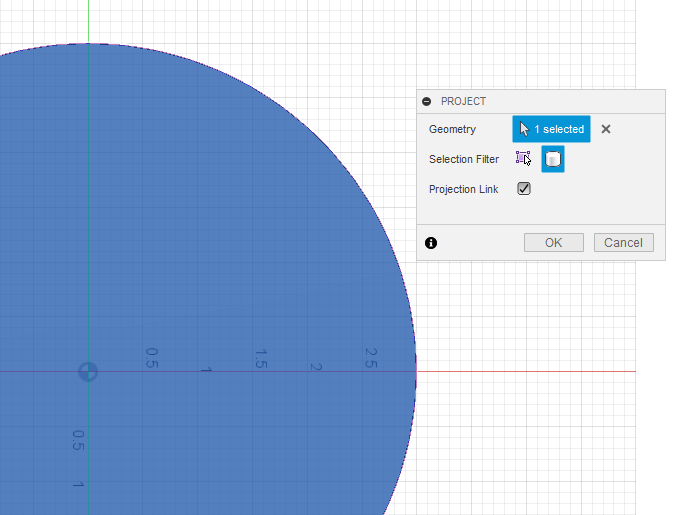Click the Geometry label text
This screenshot has height=515, width=700.
pos(452,129)
